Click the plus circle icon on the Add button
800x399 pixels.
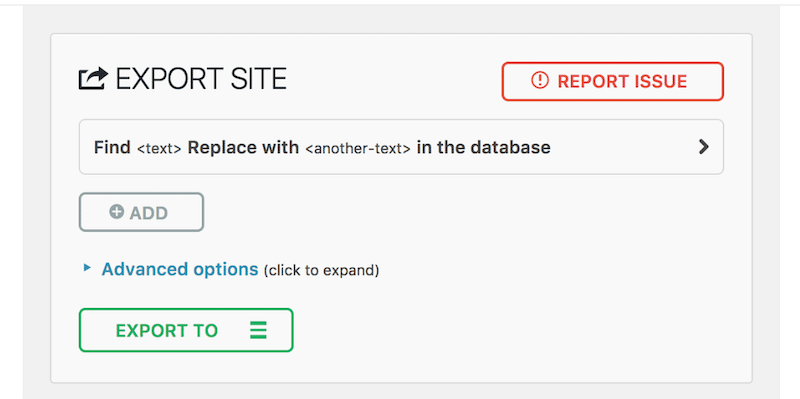(x=117, y=212)
